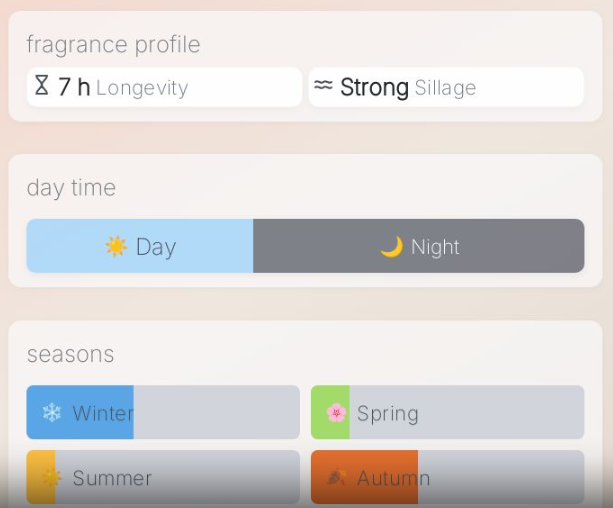Click the hourglass longevity icon
Screen dimensions: 613x508
point(41,86)
